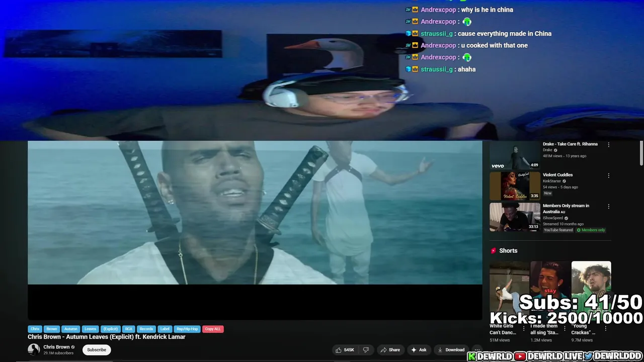Click the video title 'Chris Brown - Autumn Leaves'

pos(107,337)
